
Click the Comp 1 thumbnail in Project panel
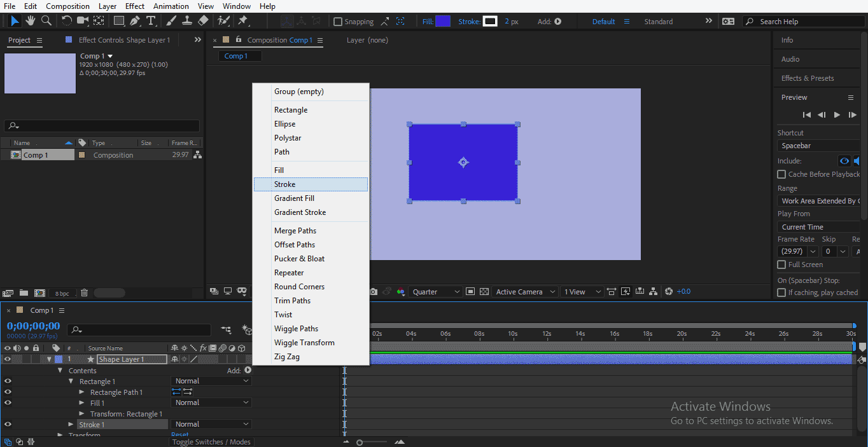tap(39, 73)
